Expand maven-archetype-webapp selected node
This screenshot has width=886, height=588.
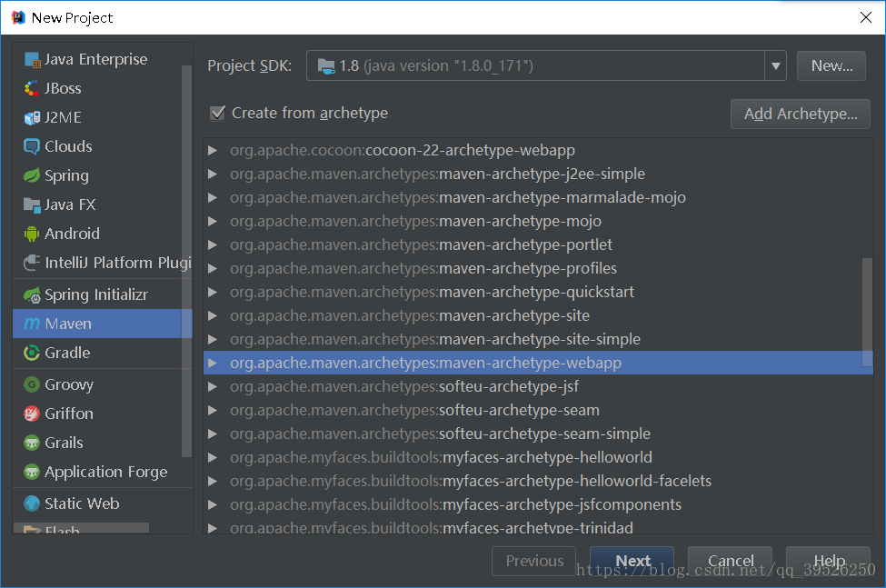pyautogui.click(x=213, y=364)
